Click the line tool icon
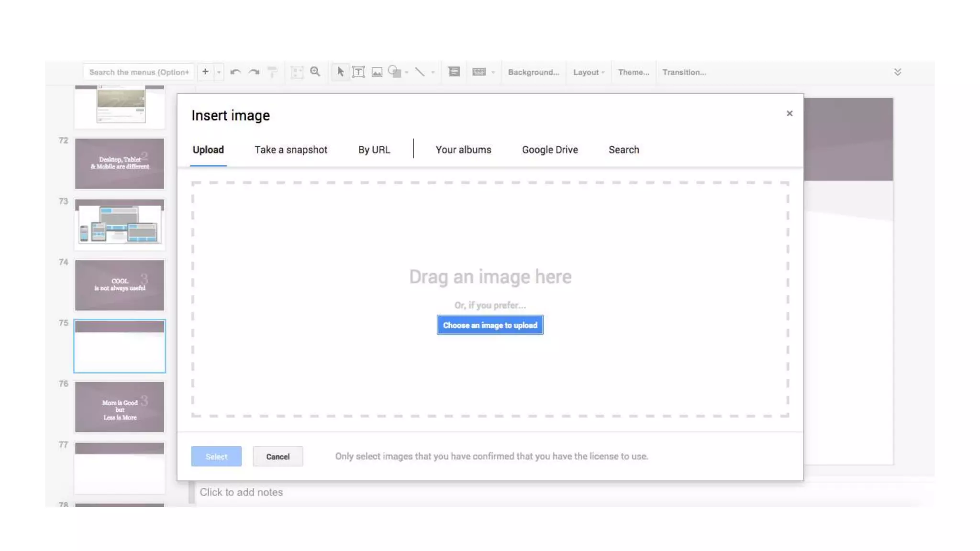The image size is (980, 551). (420, 72)
